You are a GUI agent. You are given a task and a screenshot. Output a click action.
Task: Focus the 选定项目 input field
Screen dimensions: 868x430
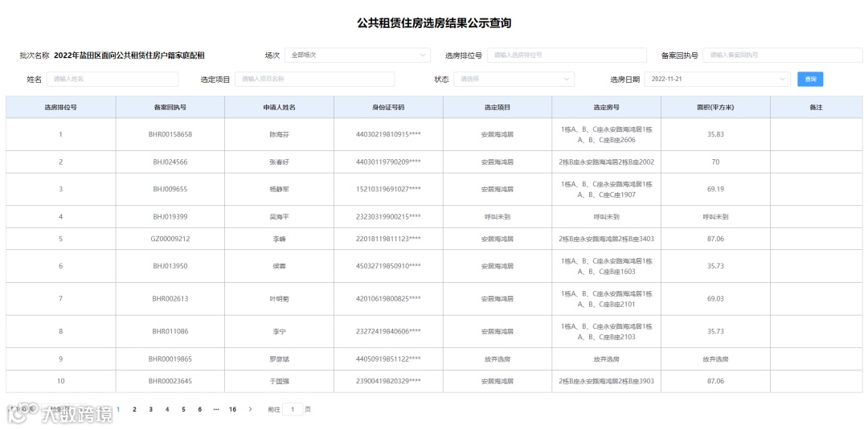(314, 79)
